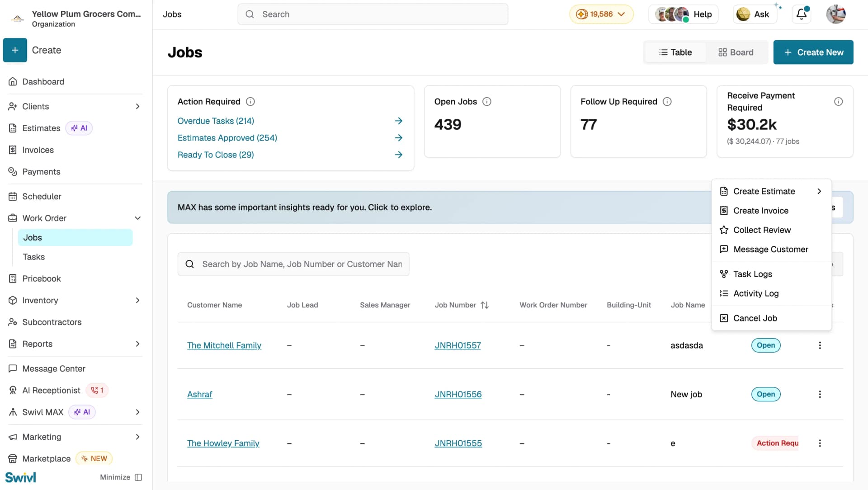Expand the Create Estimate submenu
The width and height of the screenshot is (868, 490).
point(771,192)
